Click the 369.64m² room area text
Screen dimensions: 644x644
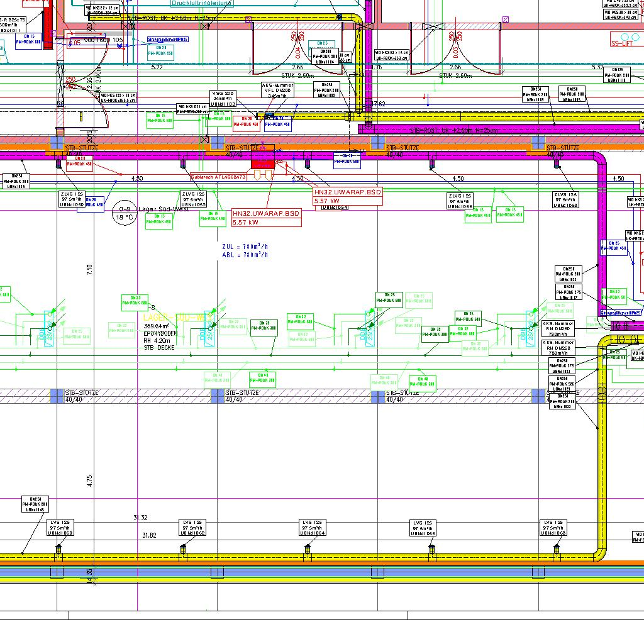(157, 326)
